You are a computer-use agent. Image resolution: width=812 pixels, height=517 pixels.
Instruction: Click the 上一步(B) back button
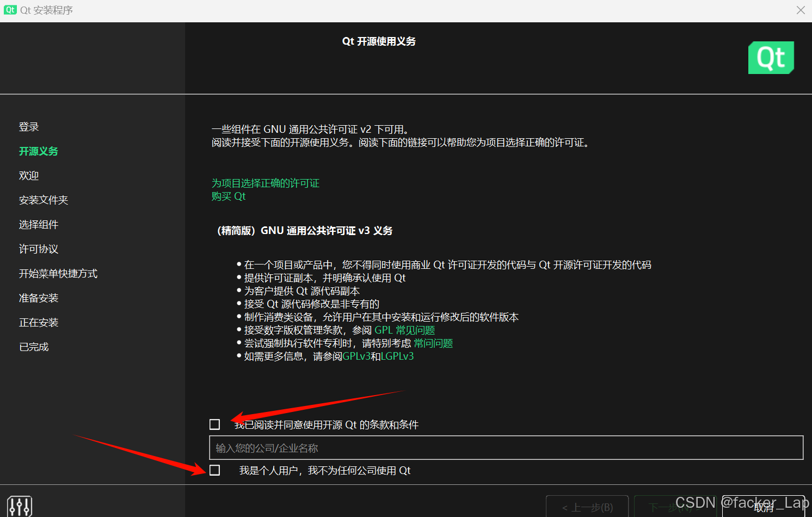(587, 507)
